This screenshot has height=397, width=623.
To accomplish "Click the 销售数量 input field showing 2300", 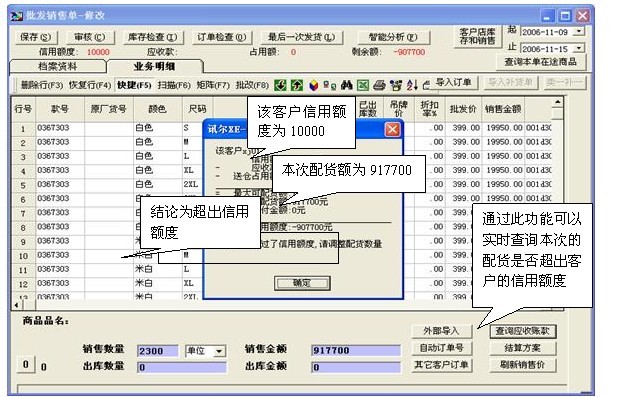I will click(x=157, y=351).
